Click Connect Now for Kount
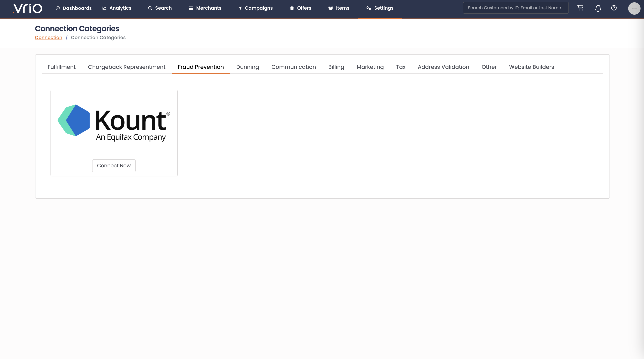Image resolution: width=644 pixels, height=359 pixels. point(114,166)
